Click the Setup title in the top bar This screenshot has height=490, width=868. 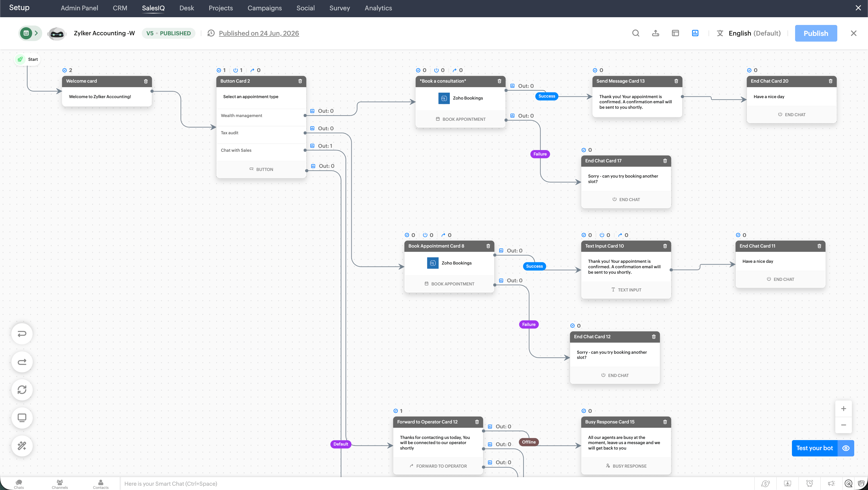(x=19, y=7)
